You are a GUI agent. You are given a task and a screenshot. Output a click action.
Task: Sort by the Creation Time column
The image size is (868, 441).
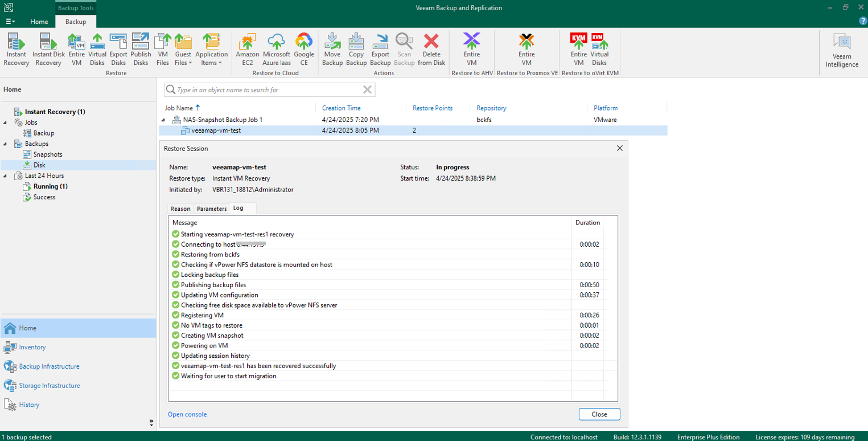[341, 108]
